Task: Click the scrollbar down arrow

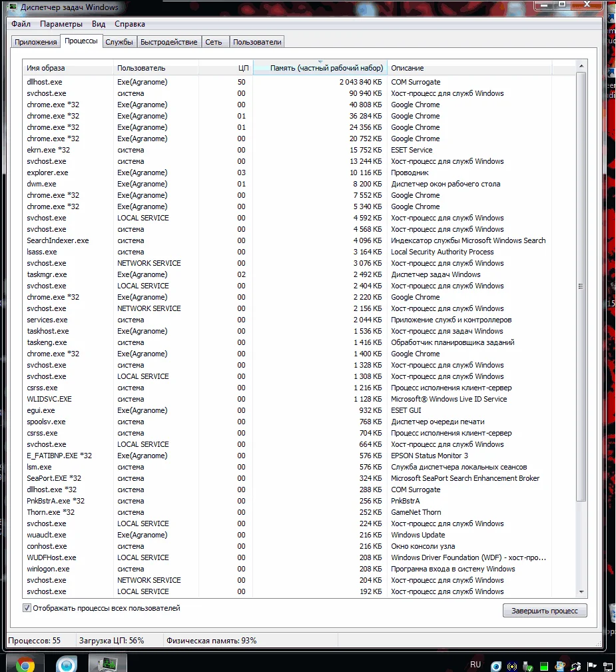Action: 581,592
